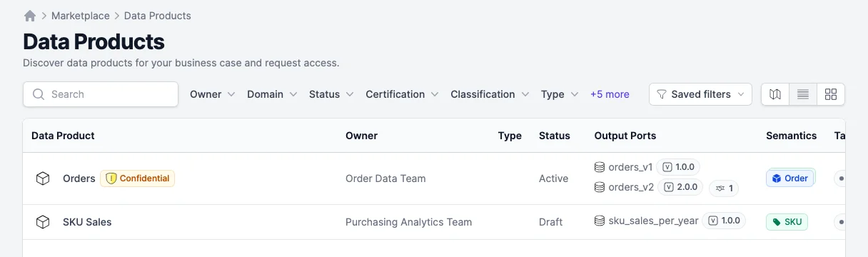Screen dimensions: 868x257
Task: Click the hidden-eye badge with count 1
Action: point(723,188)
